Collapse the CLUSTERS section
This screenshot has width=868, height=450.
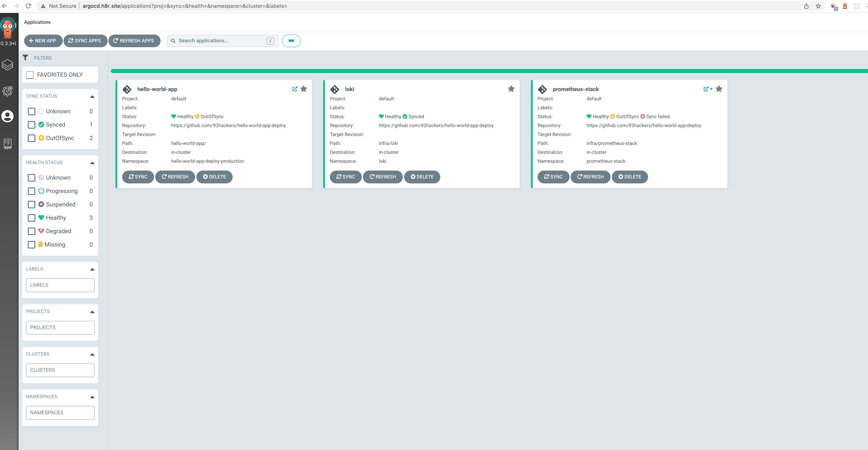point(92,354)
